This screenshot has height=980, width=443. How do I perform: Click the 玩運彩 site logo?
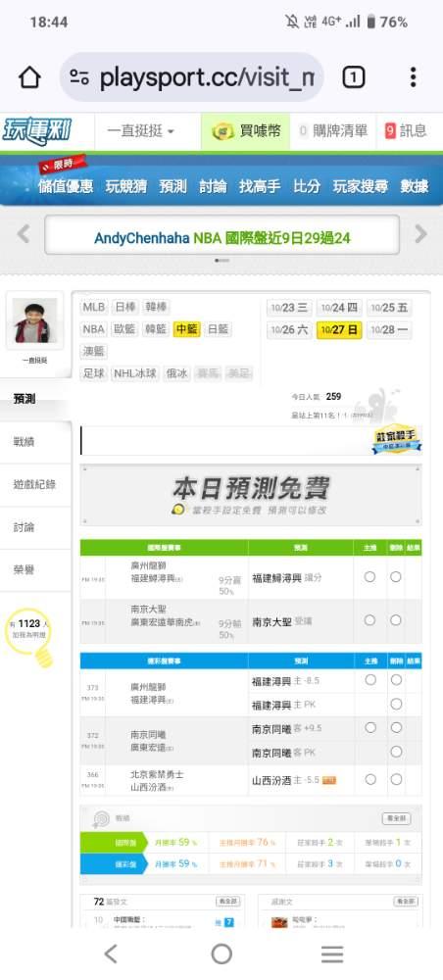[x=38, y=131]
